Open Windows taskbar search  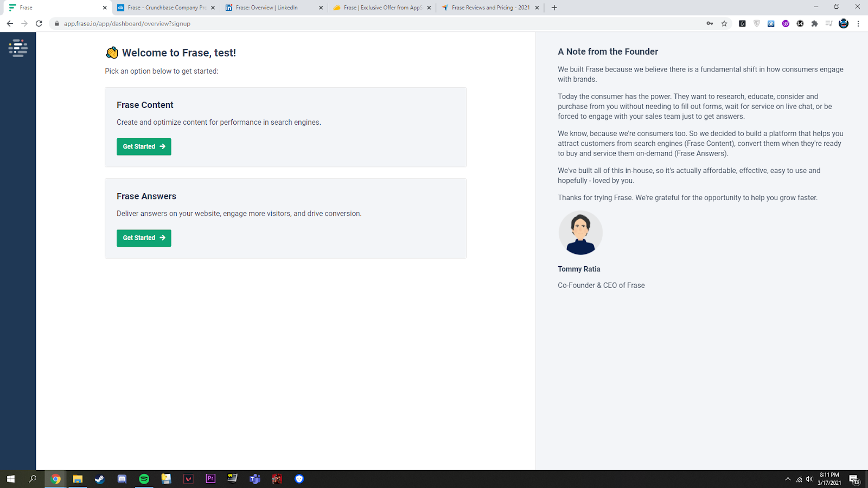(33, 479)
